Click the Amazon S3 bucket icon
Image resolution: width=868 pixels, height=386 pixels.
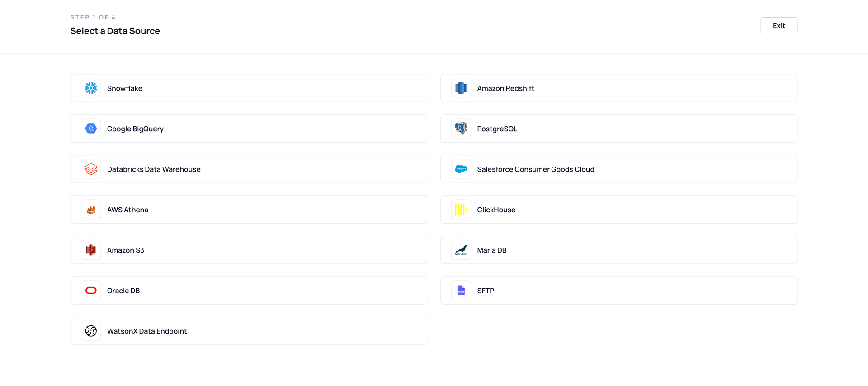[91, 250]
